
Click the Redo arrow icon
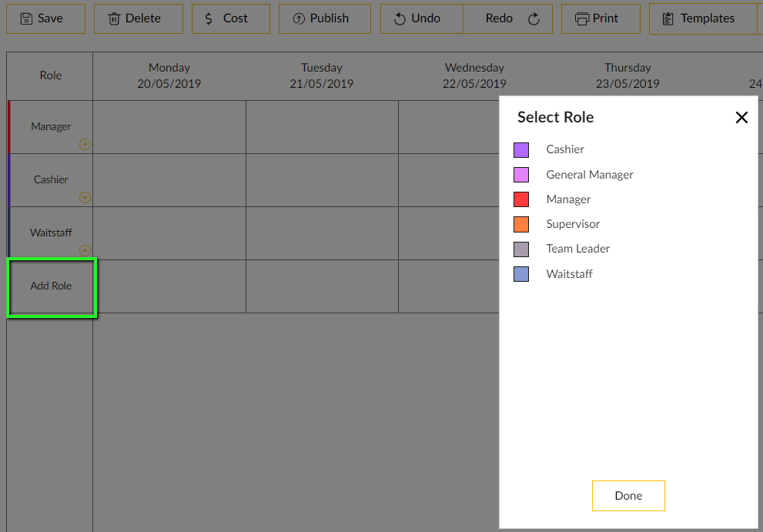pyautogui.click(x=533, y=18)
